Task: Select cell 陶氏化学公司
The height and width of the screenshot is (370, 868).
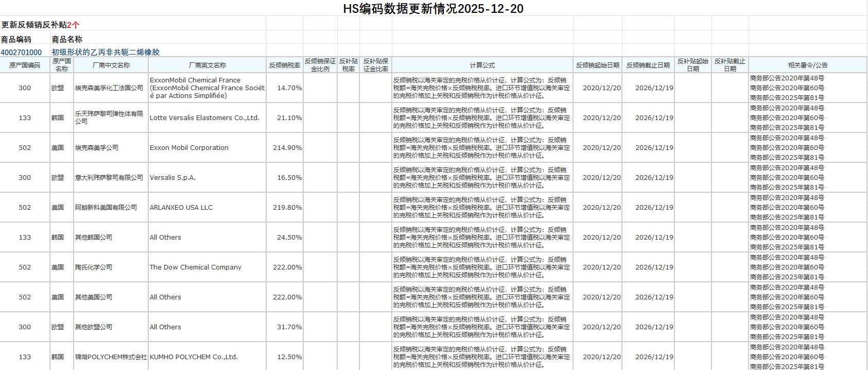Action: pyautogui.click(x=111, y=267)
